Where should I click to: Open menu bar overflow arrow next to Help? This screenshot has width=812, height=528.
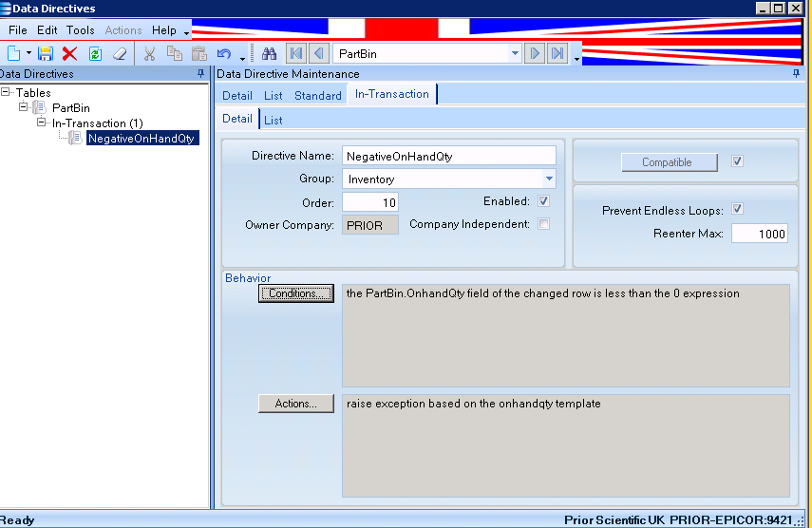tap(186, 33)
